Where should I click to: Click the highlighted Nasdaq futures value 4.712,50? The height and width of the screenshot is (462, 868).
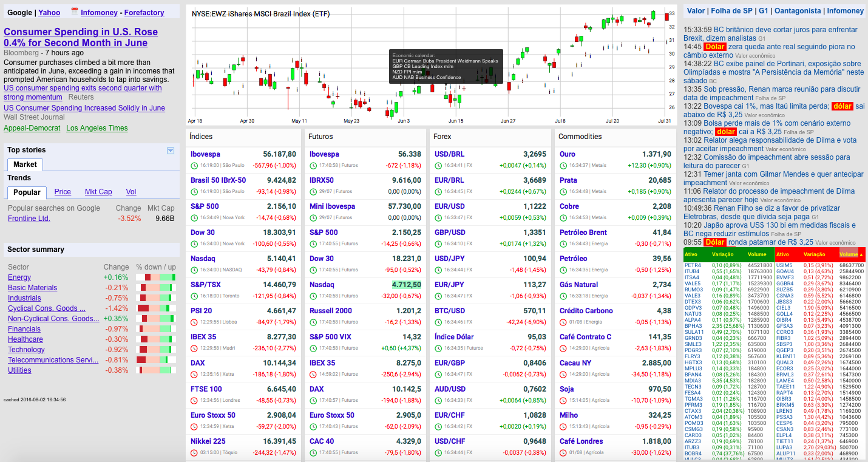point(406,285)
